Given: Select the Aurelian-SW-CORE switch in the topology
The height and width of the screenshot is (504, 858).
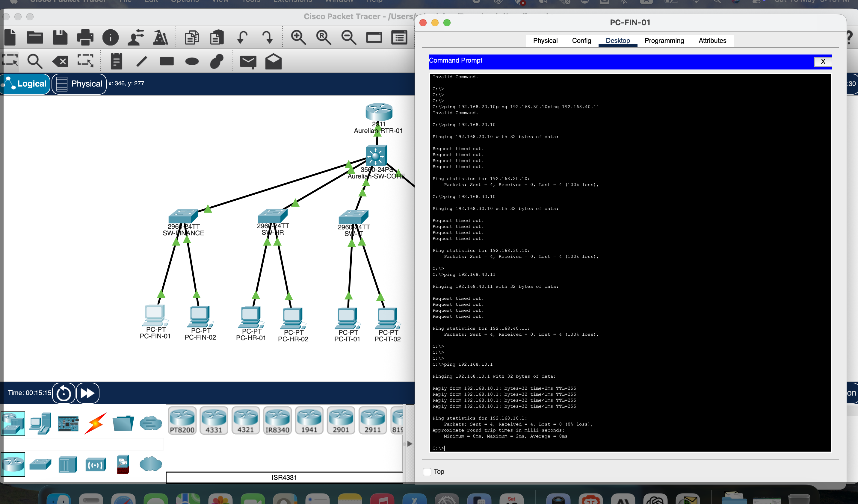Looking at the screenshot, I should [376, 155].
